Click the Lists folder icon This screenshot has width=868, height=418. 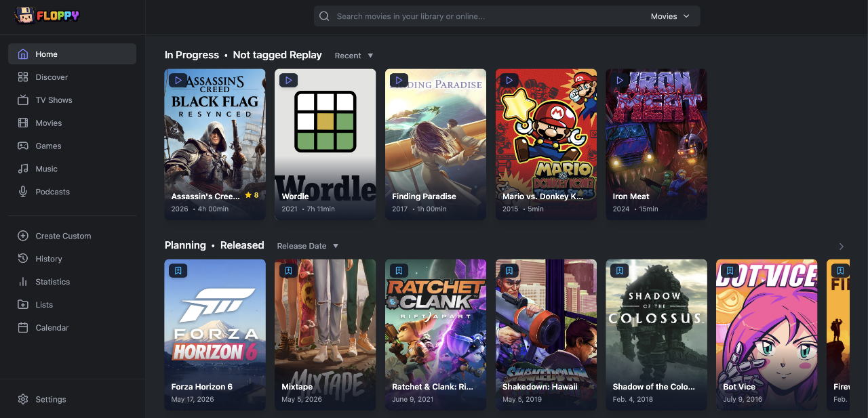[23, 305]
